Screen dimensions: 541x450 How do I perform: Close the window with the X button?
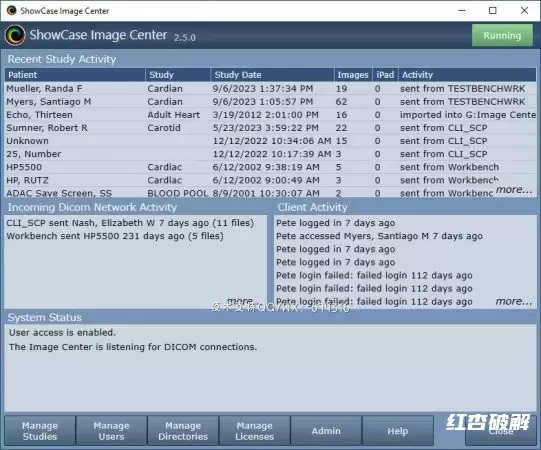524,11
